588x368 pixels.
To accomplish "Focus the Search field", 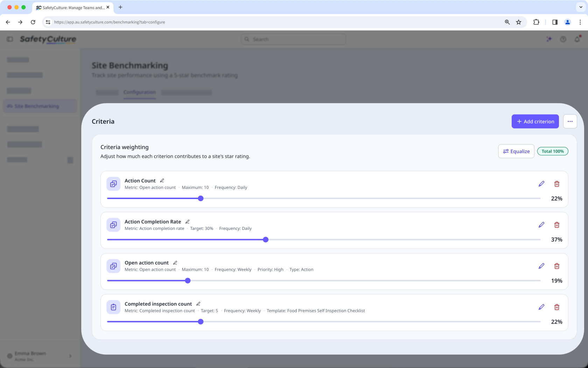I will [x=293, y=39].
